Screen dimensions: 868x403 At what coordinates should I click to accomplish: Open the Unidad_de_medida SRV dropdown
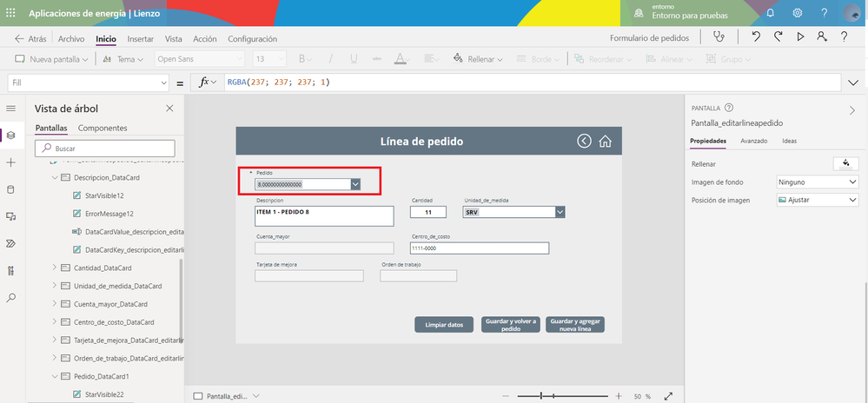[x=560, y=212]
